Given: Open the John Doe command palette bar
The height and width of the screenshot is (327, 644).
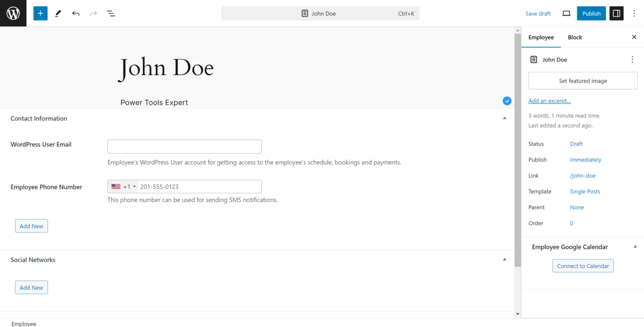Looking at the screenshot, I should tap(320, 13).
